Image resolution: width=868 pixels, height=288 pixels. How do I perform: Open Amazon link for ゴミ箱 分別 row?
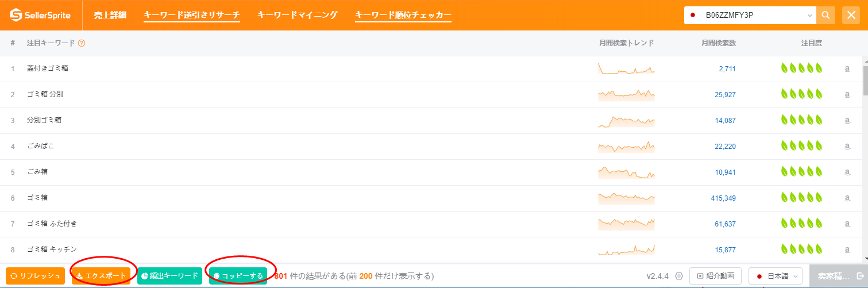pos(847,95)
